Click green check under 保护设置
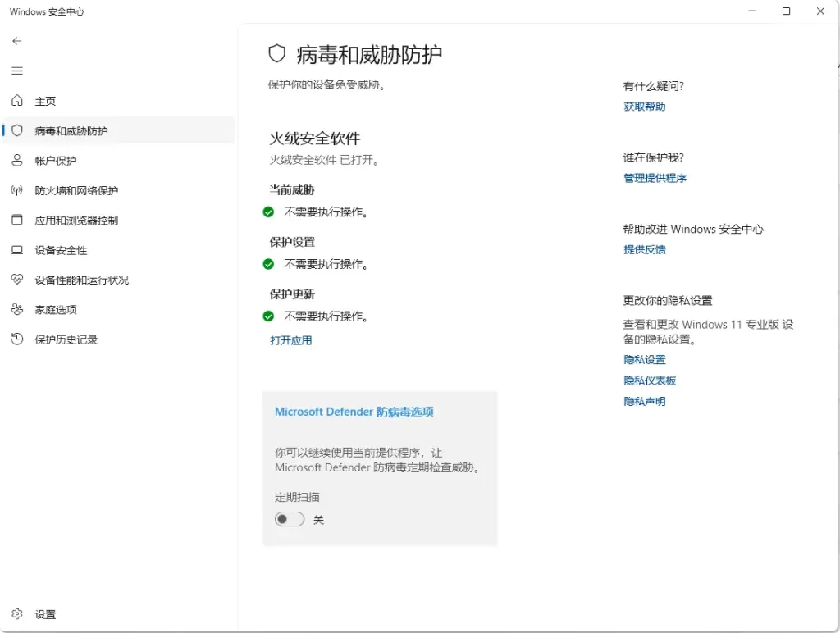Viewport: 840px width, 633px height. [x=268, y=264]
